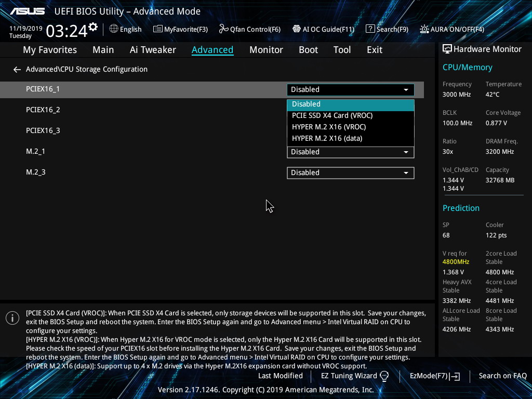Screen dimensions: 532x399
Task: Click the 32768 MB capacity value
Action: 500,180
